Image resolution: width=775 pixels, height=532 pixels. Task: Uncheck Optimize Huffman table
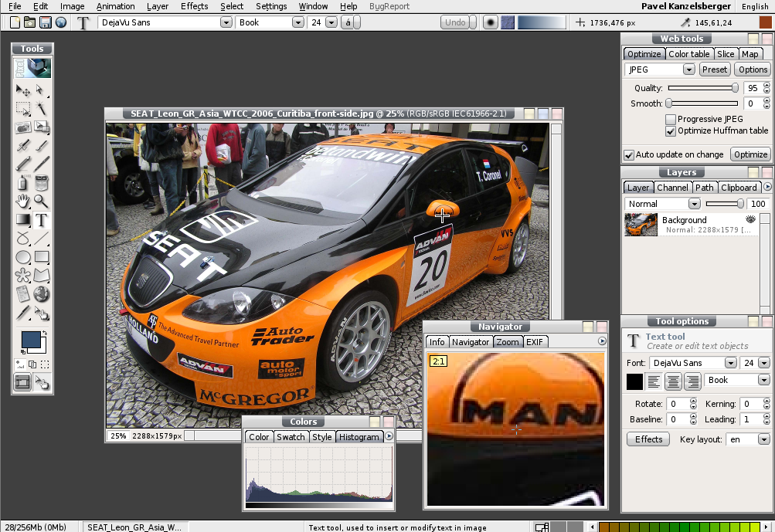click(x=671, y=131)
